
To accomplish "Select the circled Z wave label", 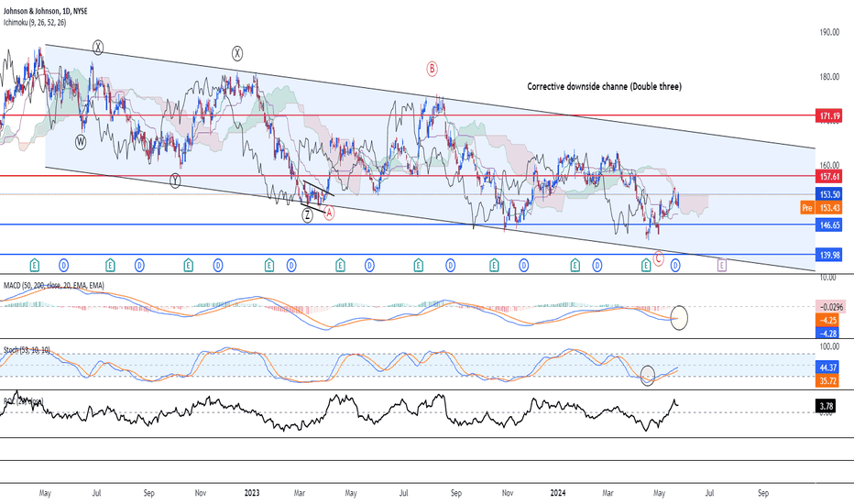I will 308,215.
